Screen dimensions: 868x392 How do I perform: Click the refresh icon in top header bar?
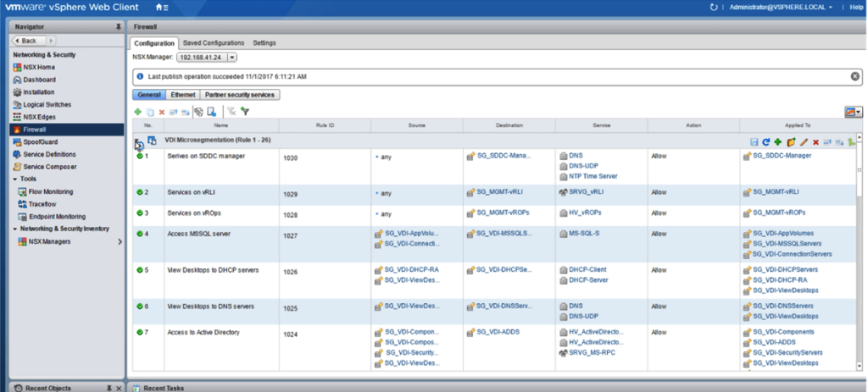(x=714, y=7)
